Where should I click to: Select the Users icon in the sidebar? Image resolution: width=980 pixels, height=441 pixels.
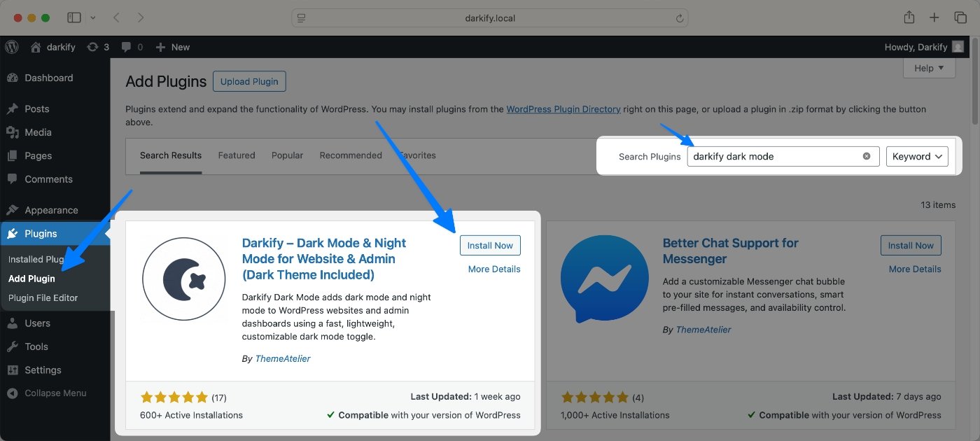pos(14,323)
